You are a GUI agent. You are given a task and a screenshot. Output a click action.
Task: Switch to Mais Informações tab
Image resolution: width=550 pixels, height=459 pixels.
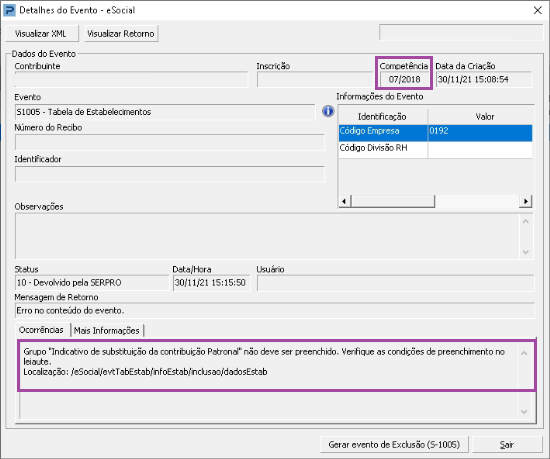coord(107,330)
